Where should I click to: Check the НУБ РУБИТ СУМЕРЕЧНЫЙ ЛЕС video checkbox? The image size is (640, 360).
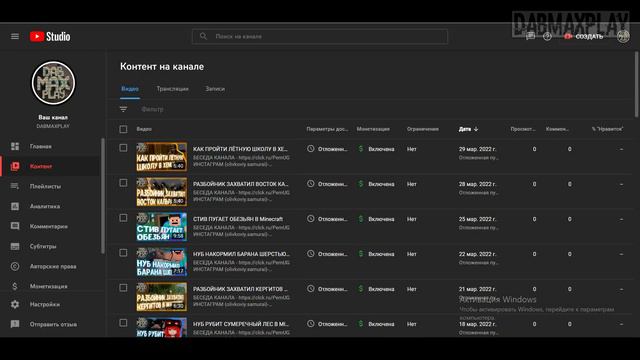click(123, 323)
